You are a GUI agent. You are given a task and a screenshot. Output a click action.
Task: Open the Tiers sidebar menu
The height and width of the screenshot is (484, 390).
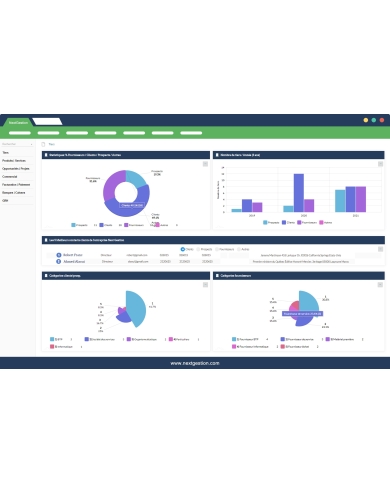[6, 153]
